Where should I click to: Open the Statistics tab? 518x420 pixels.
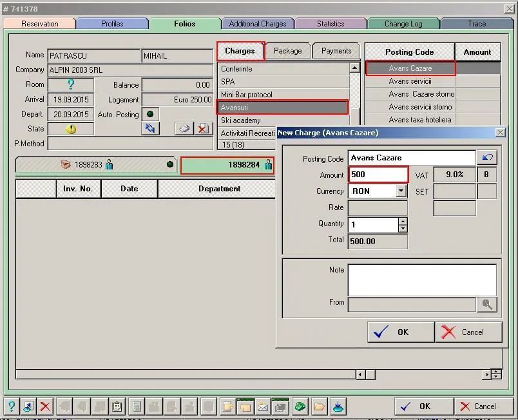click(x=331, y=24)
